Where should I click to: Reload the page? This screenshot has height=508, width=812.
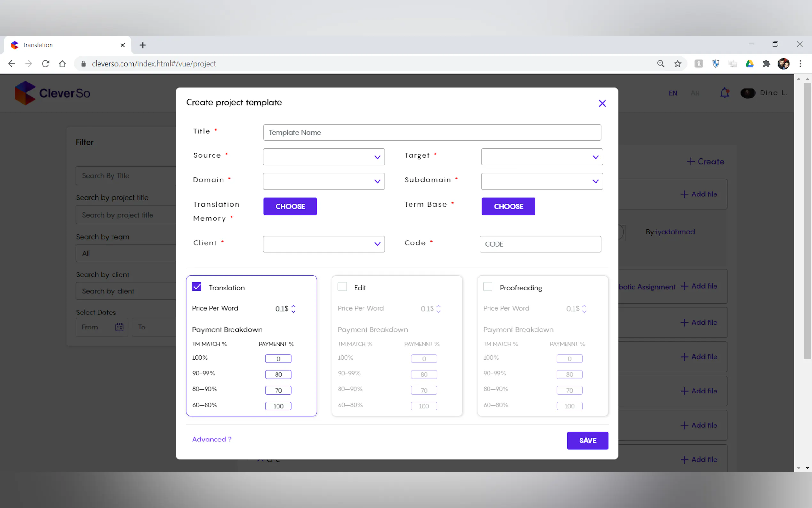45,64
